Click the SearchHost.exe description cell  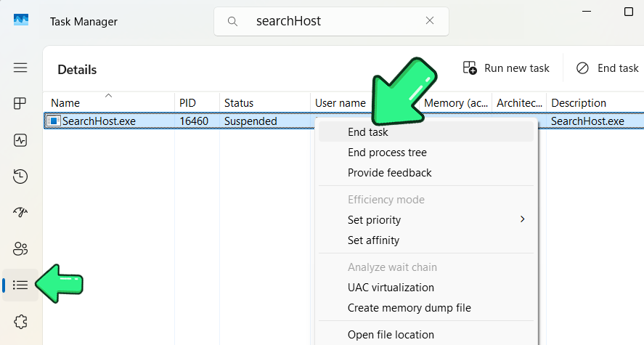[587, 121]
